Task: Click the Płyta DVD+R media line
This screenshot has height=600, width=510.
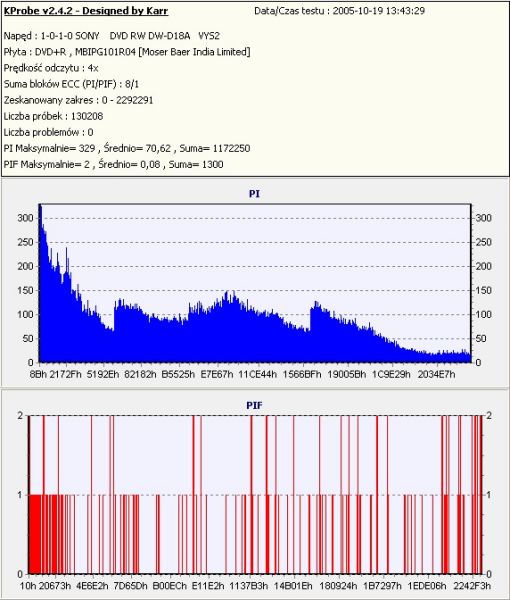Action: pyautogui.click(x=127, y=52)
